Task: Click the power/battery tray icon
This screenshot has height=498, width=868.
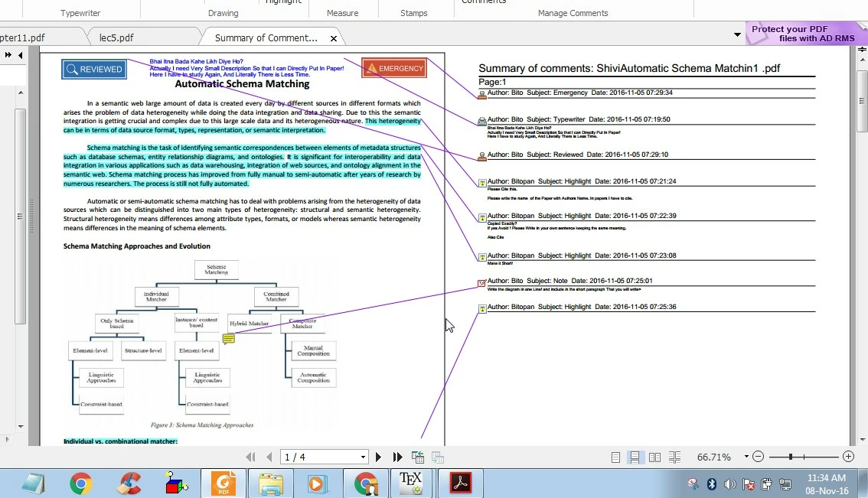Action: coord(766,484)
